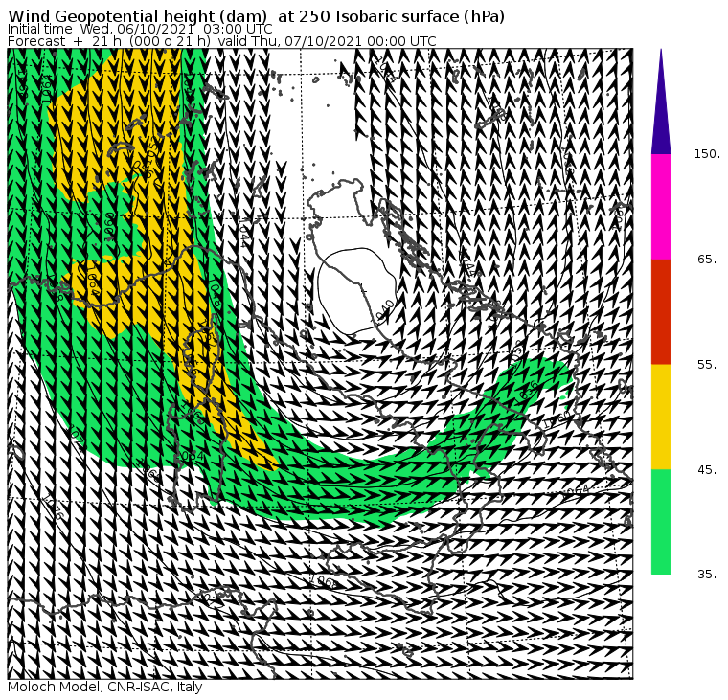Click the colorbar label "150."
The image size is (728, 700).
pyautogui.click(x=707, y=154)
